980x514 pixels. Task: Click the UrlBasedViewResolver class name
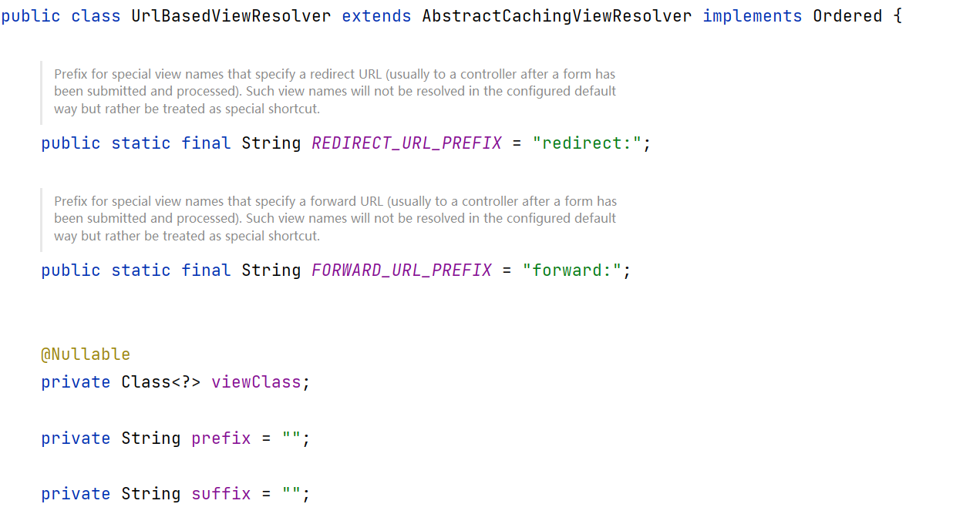(x=231, y=16)
